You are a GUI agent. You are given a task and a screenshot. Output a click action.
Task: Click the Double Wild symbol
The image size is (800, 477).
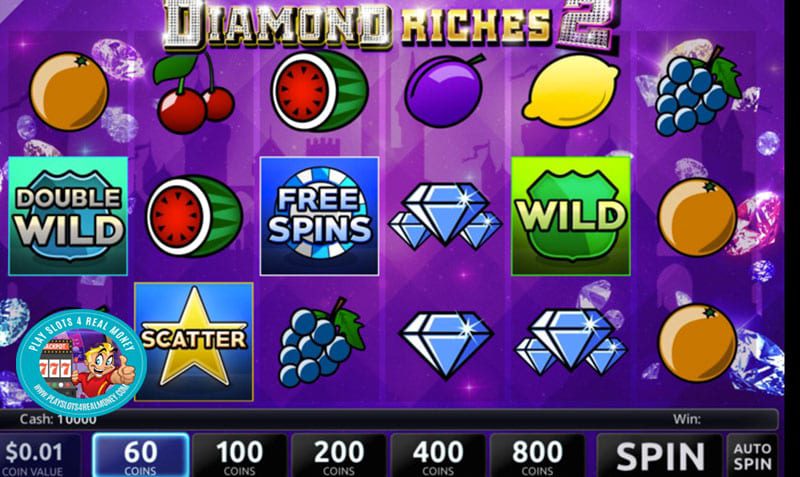pyautogui.click(x=68, y=216)
